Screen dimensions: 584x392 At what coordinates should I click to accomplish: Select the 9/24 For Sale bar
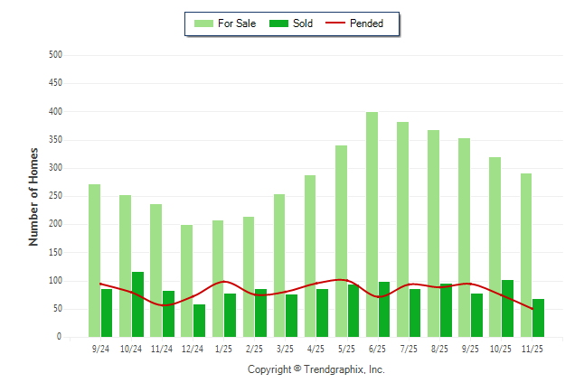pos(94,260)
